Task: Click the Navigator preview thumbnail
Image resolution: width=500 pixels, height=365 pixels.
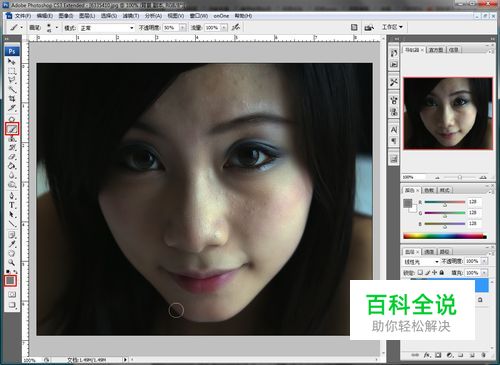Action: (448, 113)
